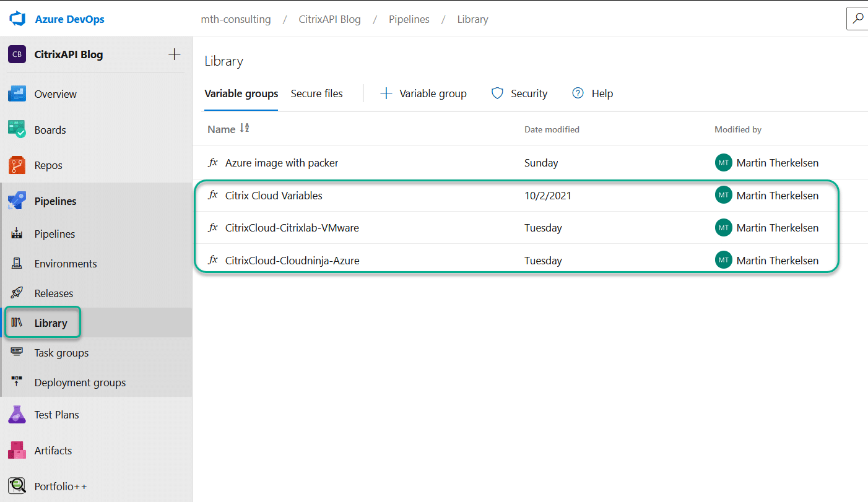Open Overview in the sidebar
Viewport: 868px width, 502px height.
56,94
